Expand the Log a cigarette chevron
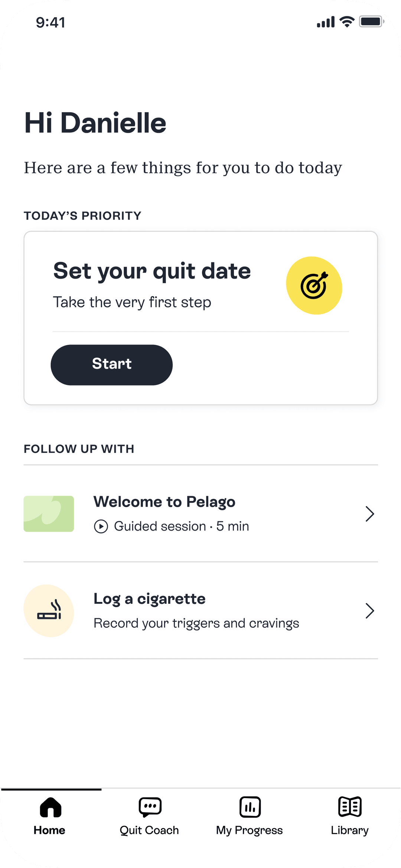 [x=370, y=610]
